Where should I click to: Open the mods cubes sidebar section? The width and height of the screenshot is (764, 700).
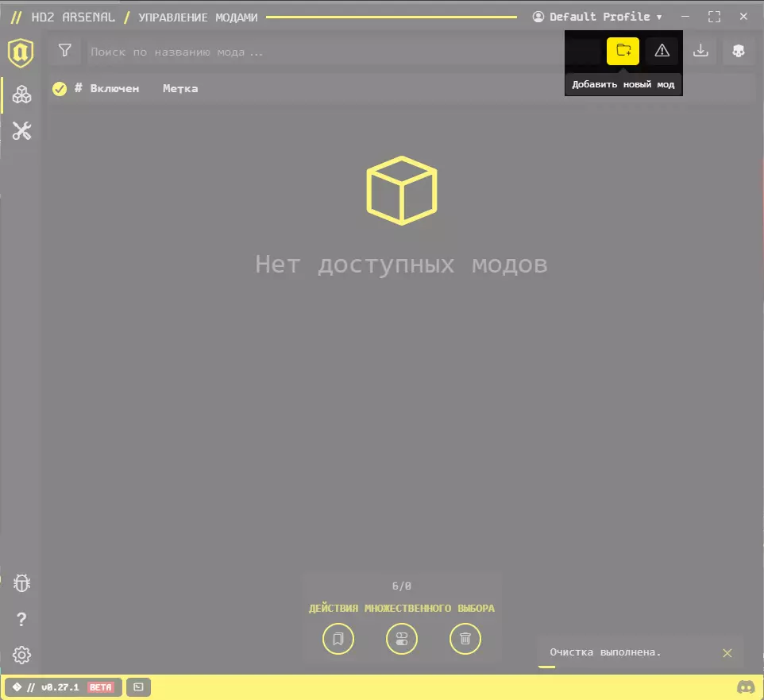[22, 95]
